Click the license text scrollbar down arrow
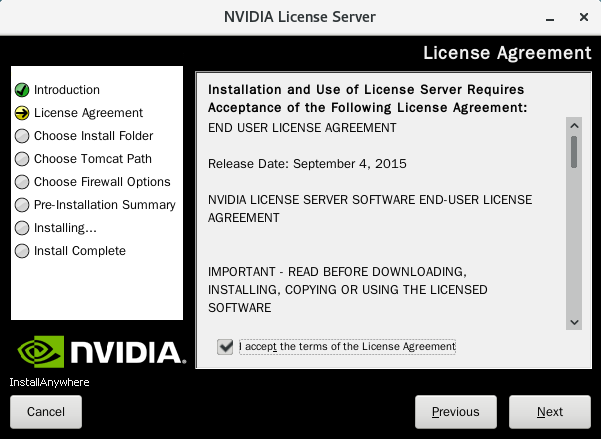The image size is (601, 439). 574,322
